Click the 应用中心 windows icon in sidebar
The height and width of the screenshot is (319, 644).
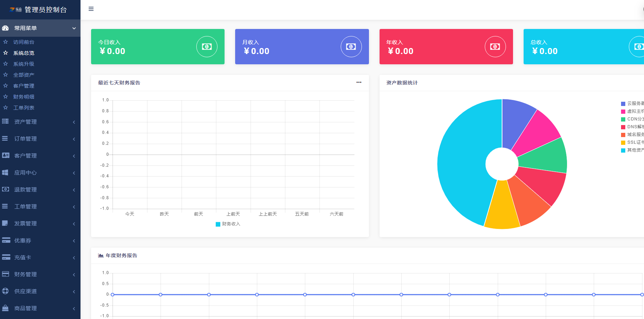(5, 172)
